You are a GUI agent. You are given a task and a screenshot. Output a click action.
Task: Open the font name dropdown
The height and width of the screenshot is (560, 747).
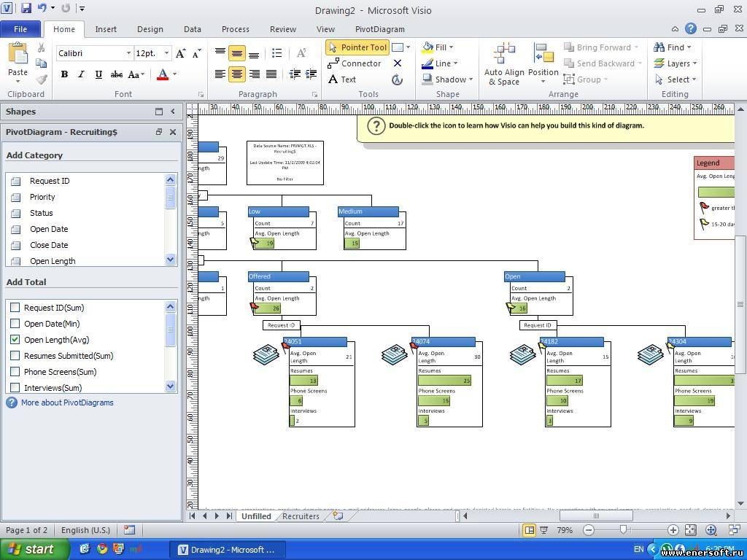pos(128,53)
